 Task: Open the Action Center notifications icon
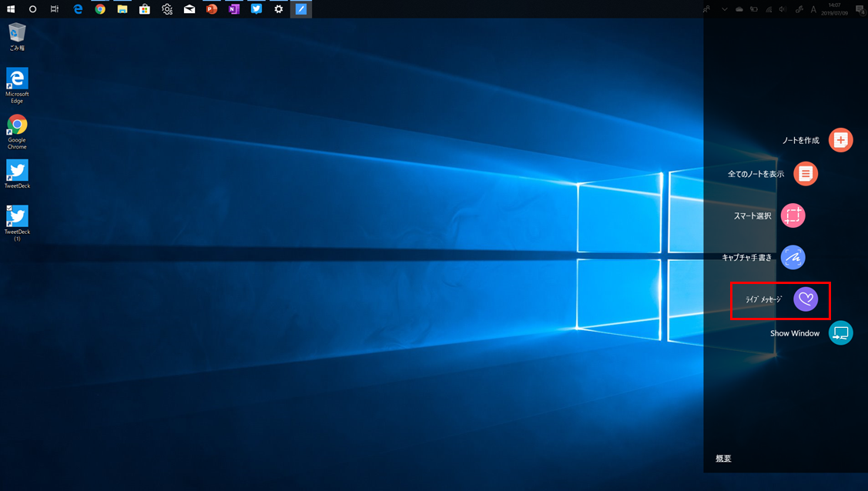[860, 8]
